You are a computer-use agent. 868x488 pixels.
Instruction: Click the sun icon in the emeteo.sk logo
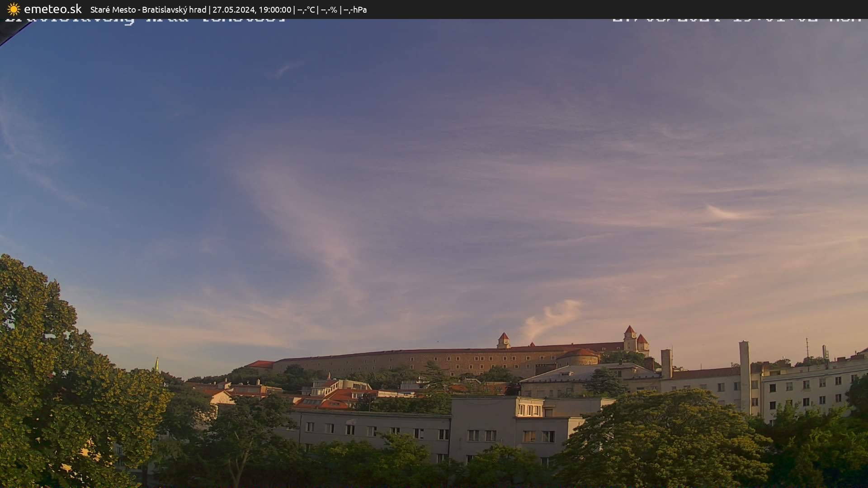(x=14, y=9)
